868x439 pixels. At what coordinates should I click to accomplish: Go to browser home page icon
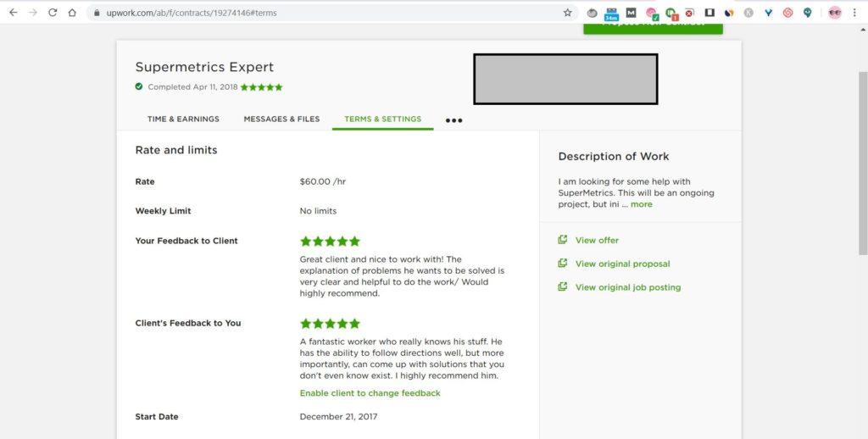click(x=72, y=13)
